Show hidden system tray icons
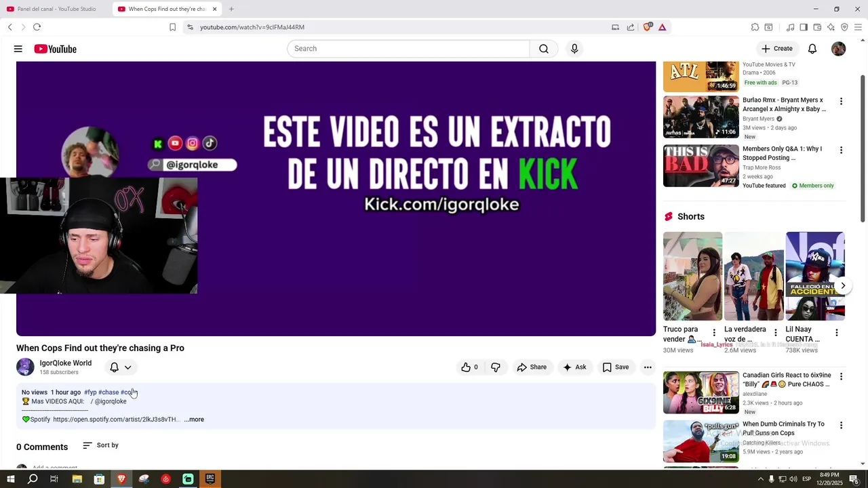Screen dimensions: 868x488 tap(760, 479)
